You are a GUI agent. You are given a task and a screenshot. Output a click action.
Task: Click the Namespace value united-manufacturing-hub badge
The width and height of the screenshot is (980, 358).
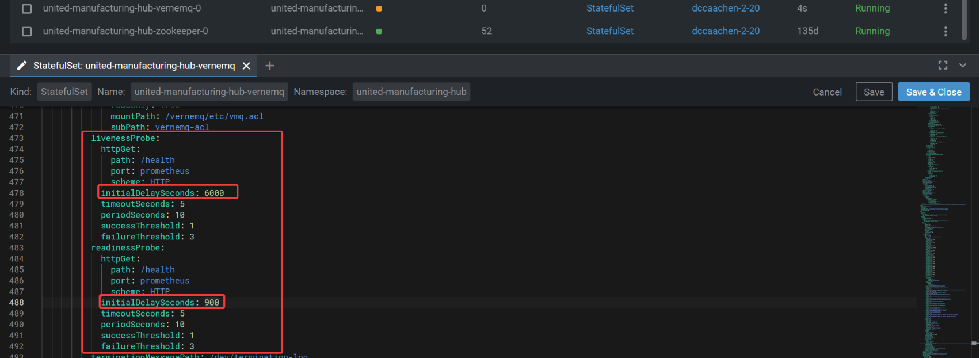click(411, 92)
